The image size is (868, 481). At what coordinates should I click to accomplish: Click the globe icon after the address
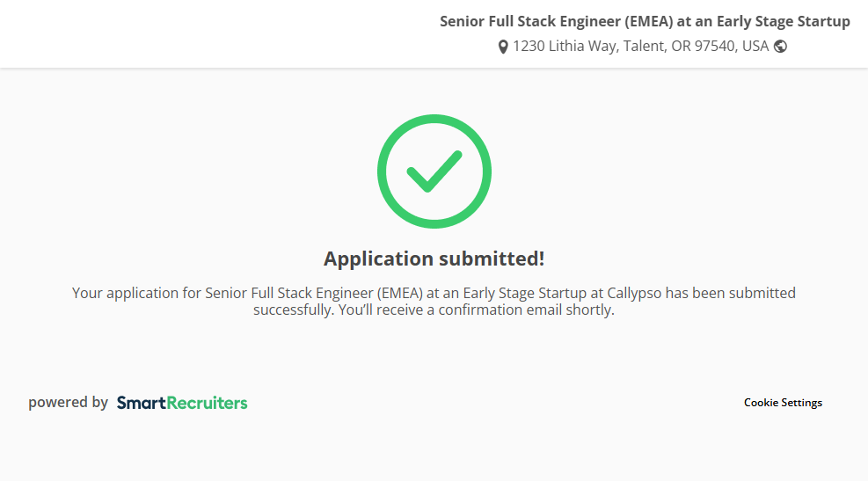click(x=780, y=47)
